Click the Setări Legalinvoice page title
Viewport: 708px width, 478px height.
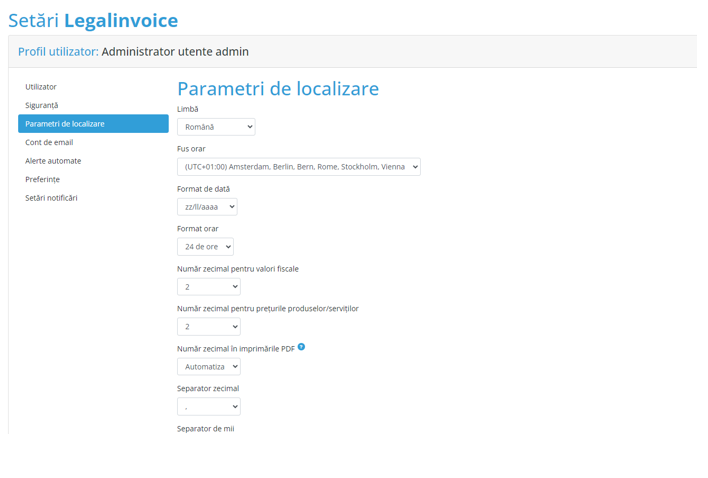pos(93,20)
